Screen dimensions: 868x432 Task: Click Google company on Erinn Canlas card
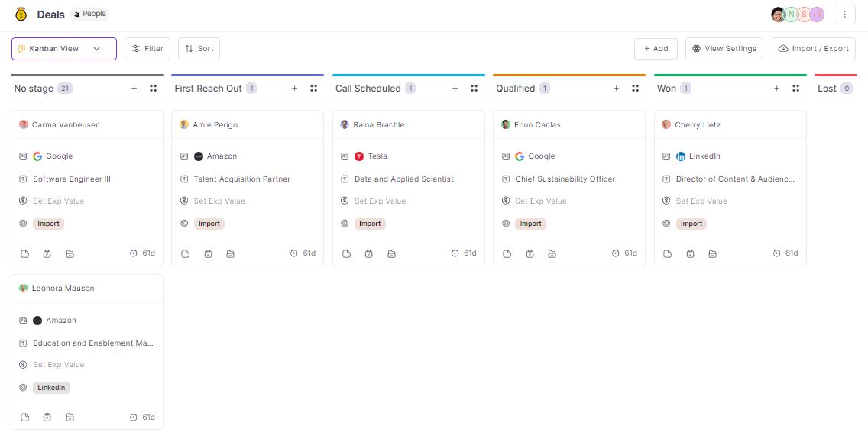pyautogui.click(x=535, y=156)
